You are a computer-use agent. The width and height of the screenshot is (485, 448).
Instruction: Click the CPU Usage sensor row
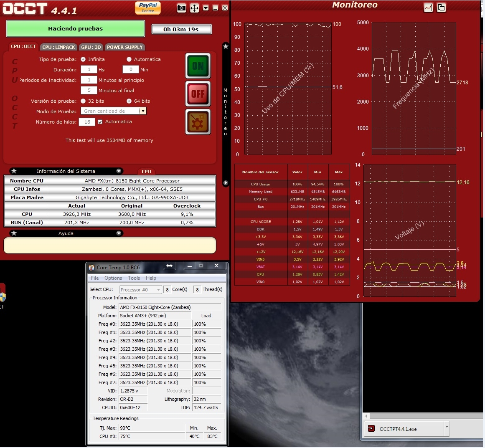coord(292,184)
